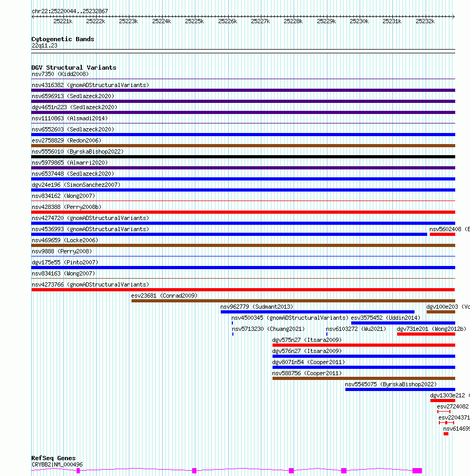Select nsv5545075 (ByrskaBishop2022) label
Image resolution: width=470 pixels, height=476 pixels.
(x=391, y=384)
